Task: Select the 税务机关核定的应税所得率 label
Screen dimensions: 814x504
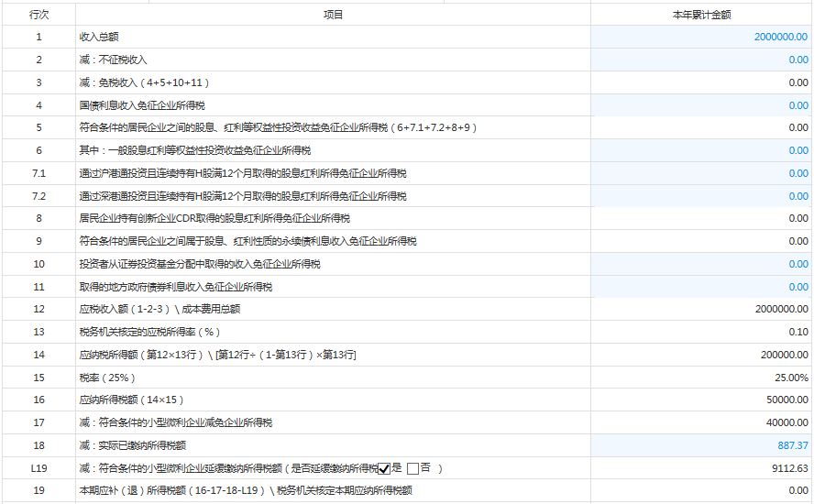Action: click(149, 333)
